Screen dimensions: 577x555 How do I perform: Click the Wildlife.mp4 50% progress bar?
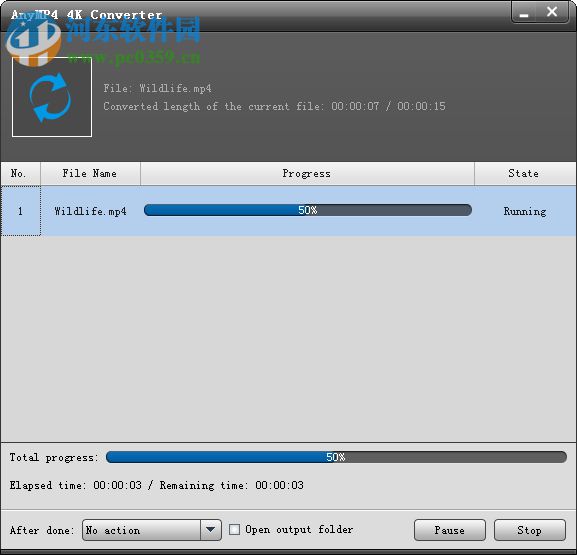click(x=308, y=210)
